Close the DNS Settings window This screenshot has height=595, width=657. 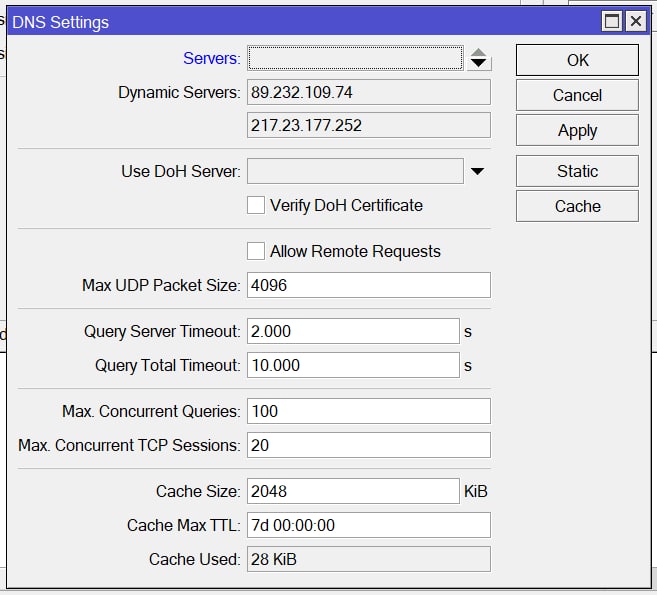pos(636,21)
